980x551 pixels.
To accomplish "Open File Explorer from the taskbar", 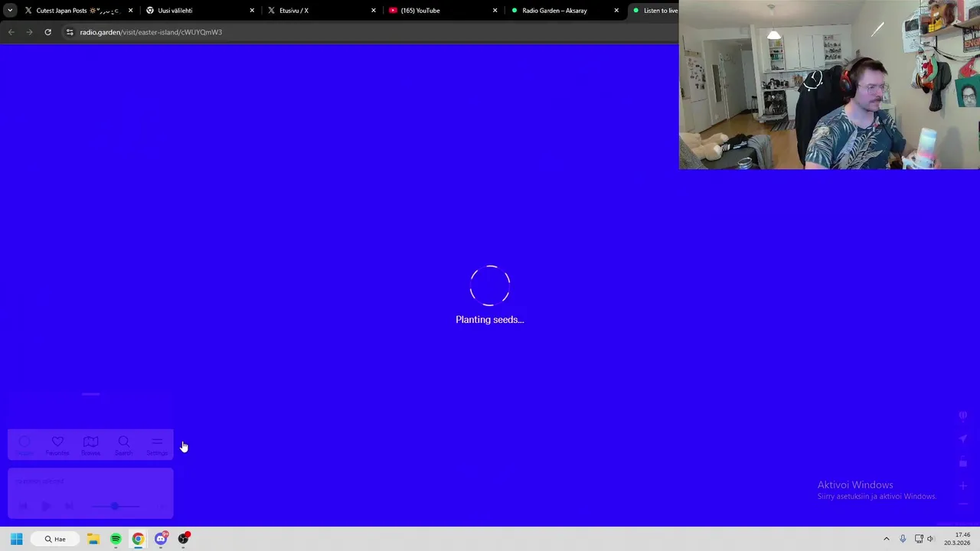I will coord(93,539).
